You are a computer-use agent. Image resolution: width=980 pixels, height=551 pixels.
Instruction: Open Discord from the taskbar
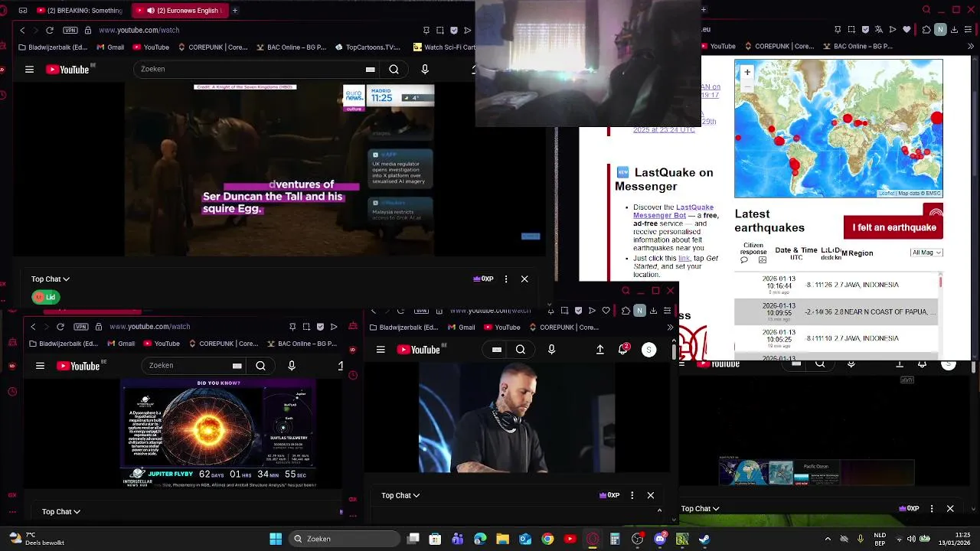point(660,539)
